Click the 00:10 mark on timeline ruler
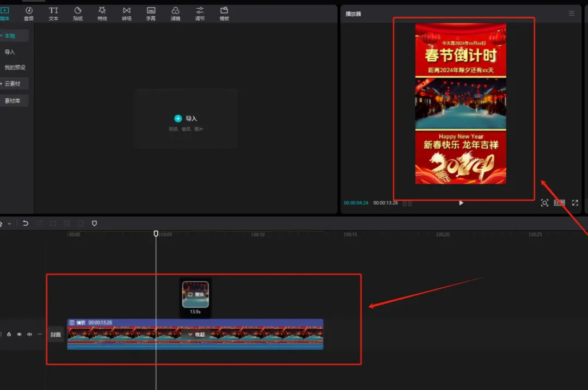 click(258, 234)
